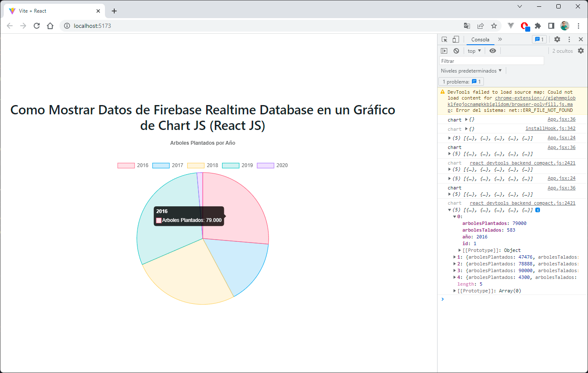View site information icon in address bar
The width and height of the screenshot is (588, 373).
67,26
